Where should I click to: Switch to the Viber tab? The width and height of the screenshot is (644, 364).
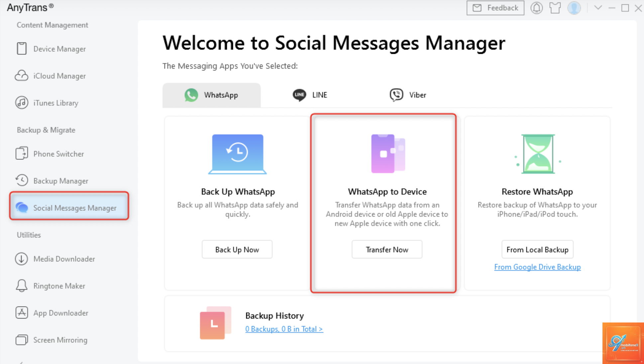click(408, 95)
